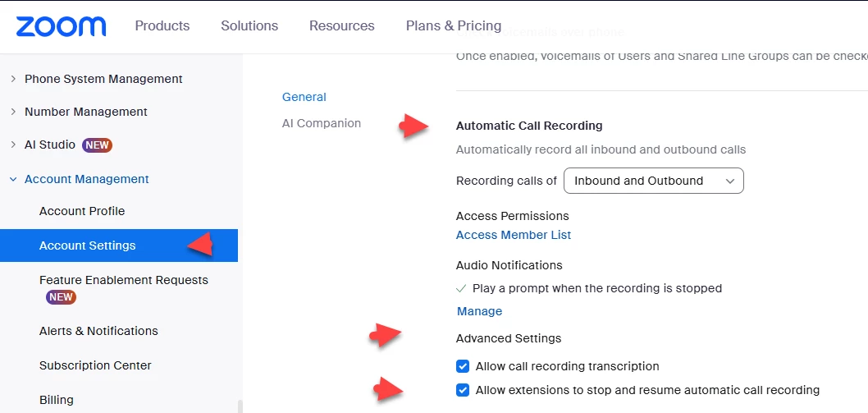
Task: Open Feature Enablement Requests
Action: click(x=123, y=280)
